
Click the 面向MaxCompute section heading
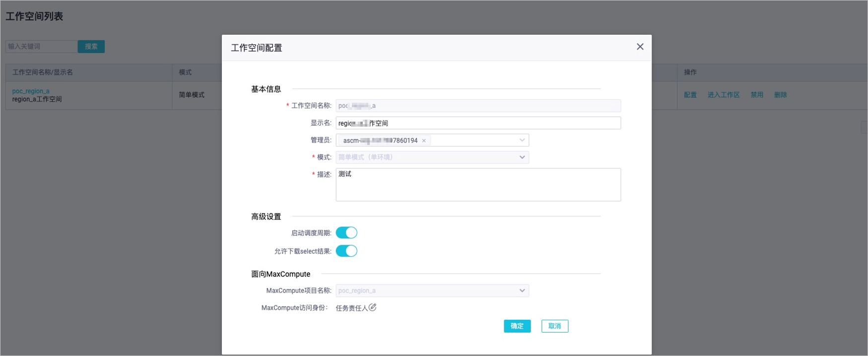(x=280, y=274)
